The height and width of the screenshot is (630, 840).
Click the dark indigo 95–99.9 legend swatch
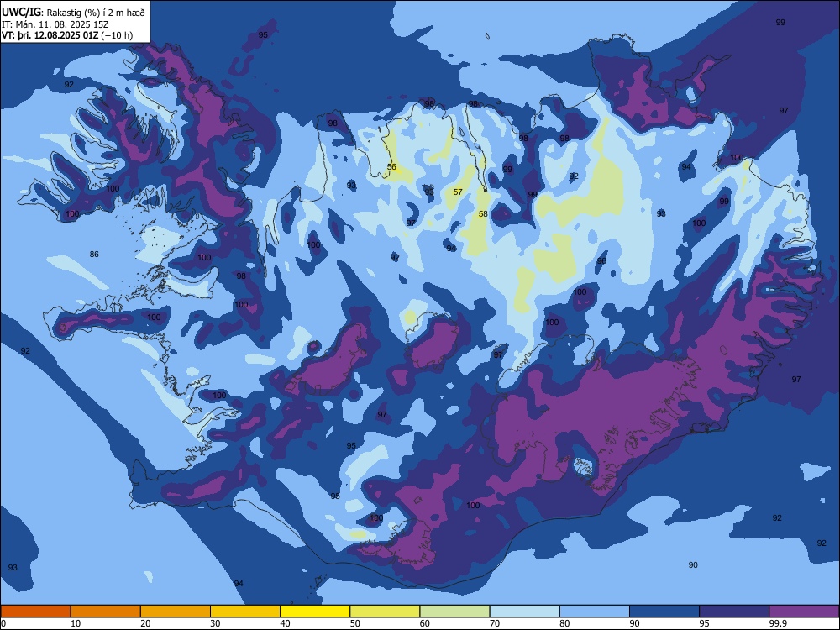tap(734, 612)
